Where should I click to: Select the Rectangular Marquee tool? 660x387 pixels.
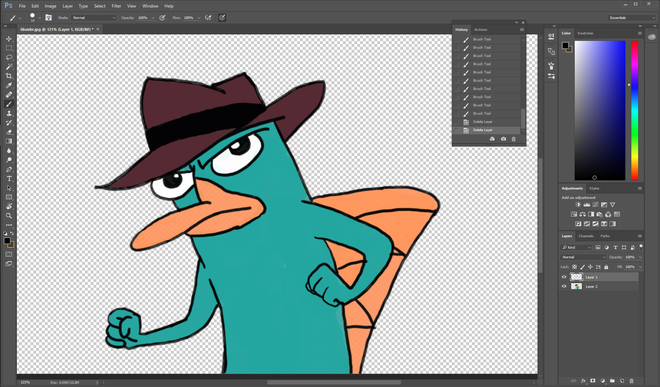tap(9, 48)
